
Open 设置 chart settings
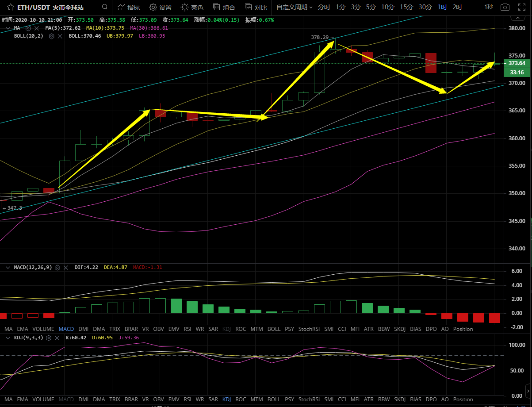click(x=160, y=7)
